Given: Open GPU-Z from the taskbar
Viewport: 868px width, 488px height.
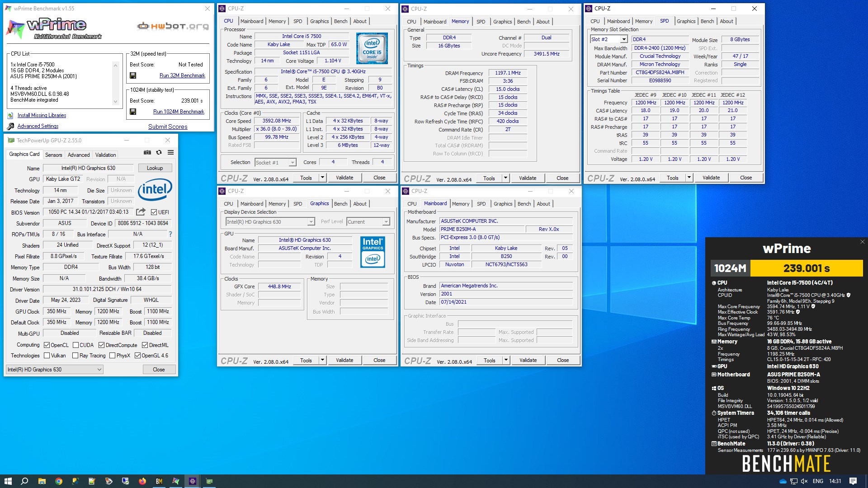Looking at the screenshot, I should coord(209,481).
